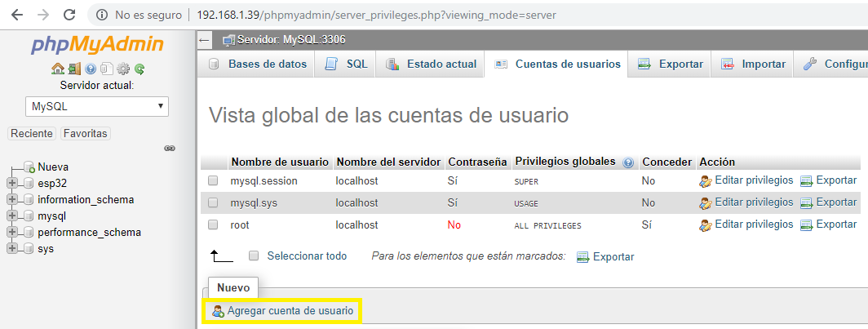Click the browser reload button
Image resolution: width=868 pixels, height=329 pixels.
(69, 15)
